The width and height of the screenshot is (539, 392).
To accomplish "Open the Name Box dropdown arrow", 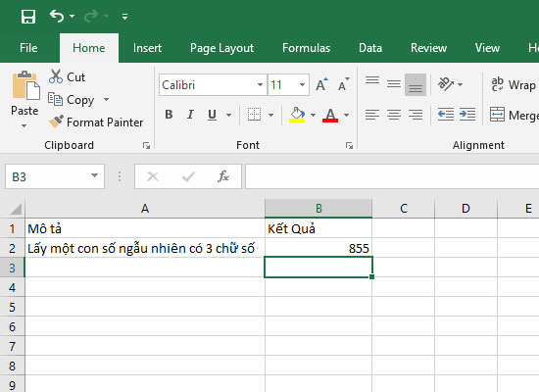I will pos(94,176).
